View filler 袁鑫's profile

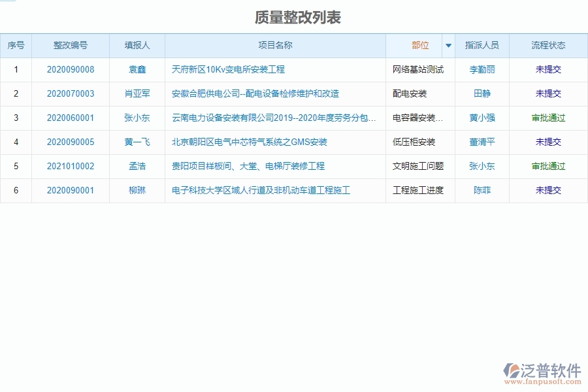[137, 69]
